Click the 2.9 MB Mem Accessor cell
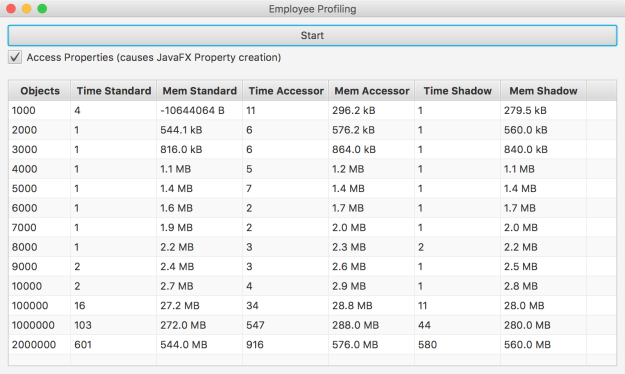The image size is (625, 374). point(371,286)
